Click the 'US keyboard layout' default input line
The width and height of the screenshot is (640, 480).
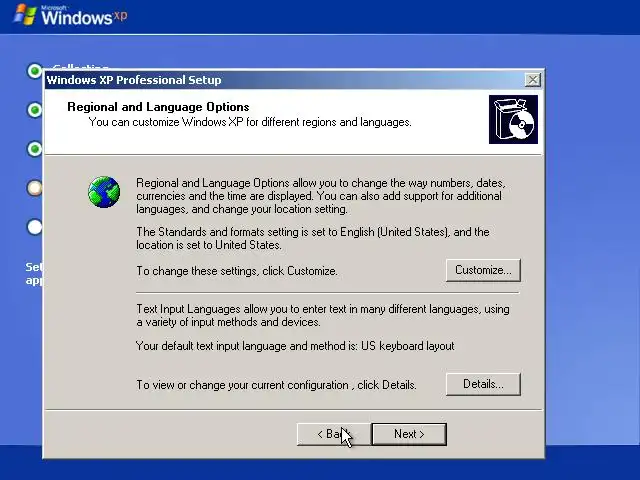[295, 346]
